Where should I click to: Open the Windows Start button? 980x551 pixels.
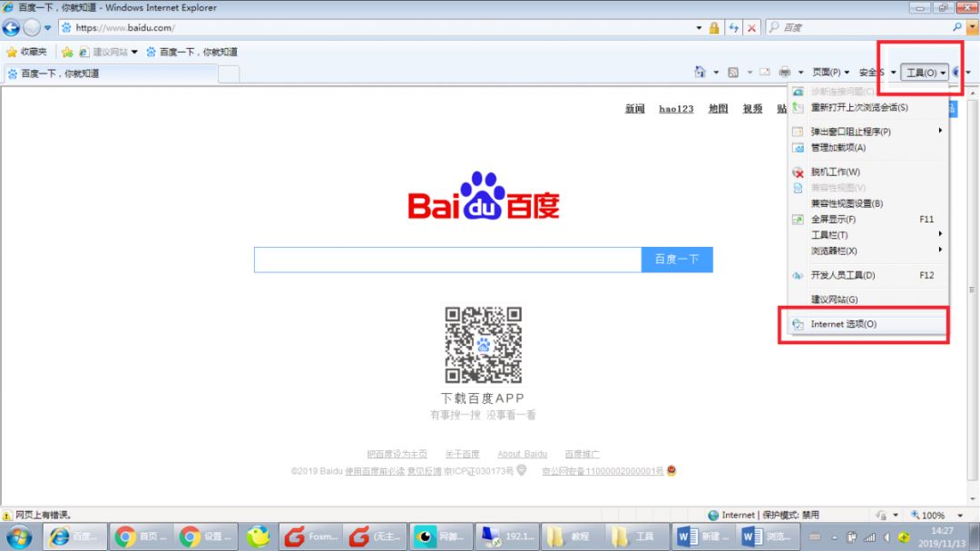(x=19, y=537)
